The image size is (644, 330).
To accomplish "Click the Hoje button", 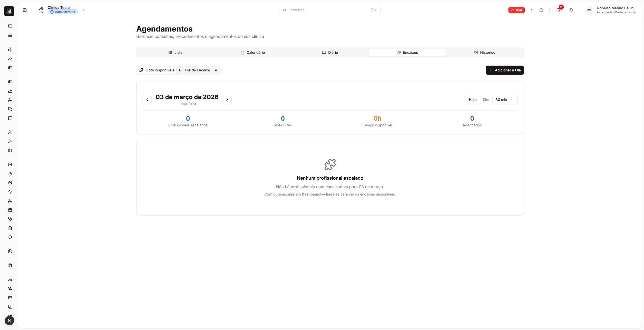I will (472, 100).
